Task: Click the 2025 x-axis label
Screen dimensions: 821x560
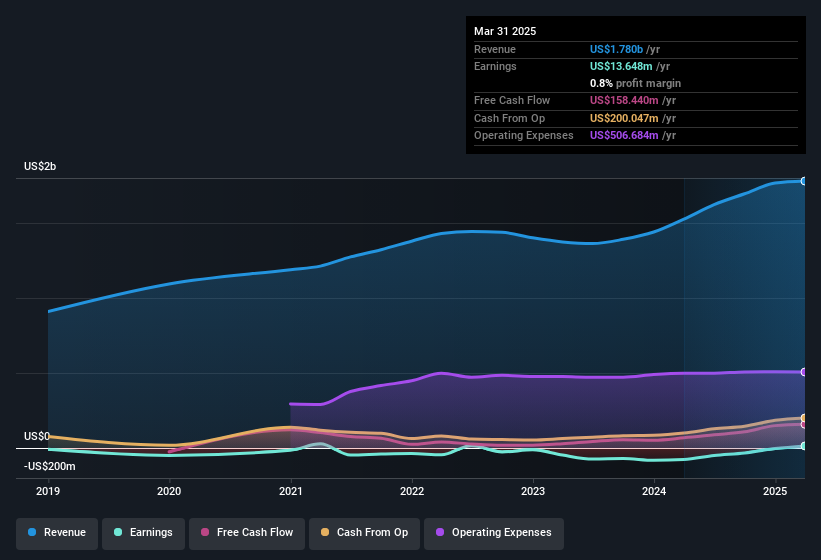Action: pyautogui.click(x=775, y=491)
